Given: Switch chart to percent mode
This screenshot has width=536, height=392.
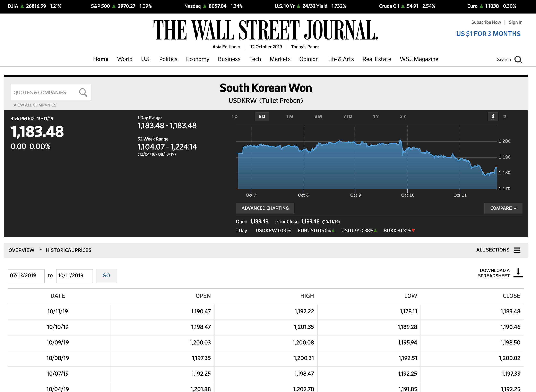Looking at the screenshot, I should pos(505,117).
